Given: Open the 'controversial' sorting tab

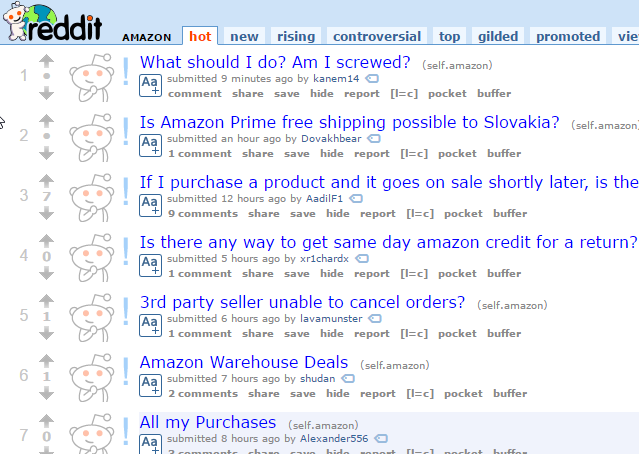Looking at the screenshot, I should coord(377,36).
